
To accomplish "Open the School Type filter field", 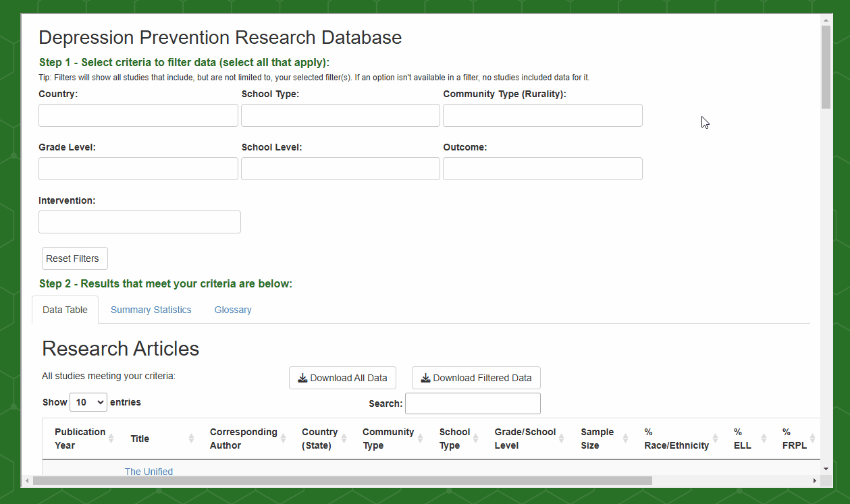I will coord(340,115).
